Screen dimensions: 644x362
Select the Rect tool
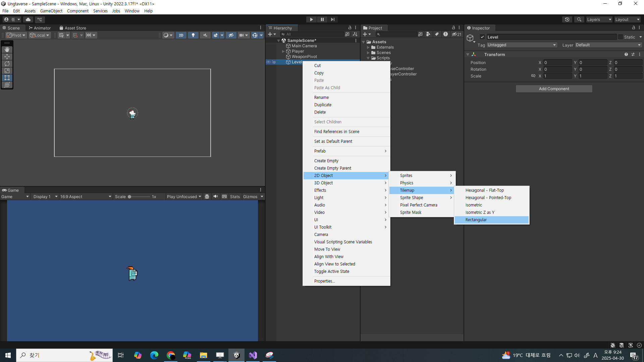click(7, 78)
